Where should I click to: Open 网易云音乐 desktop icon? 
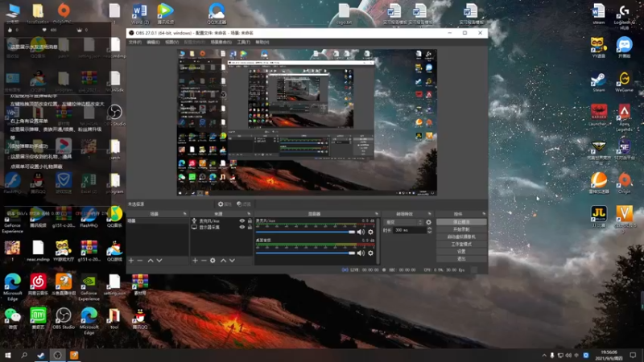pyautogui.click(x=38, y=285)
